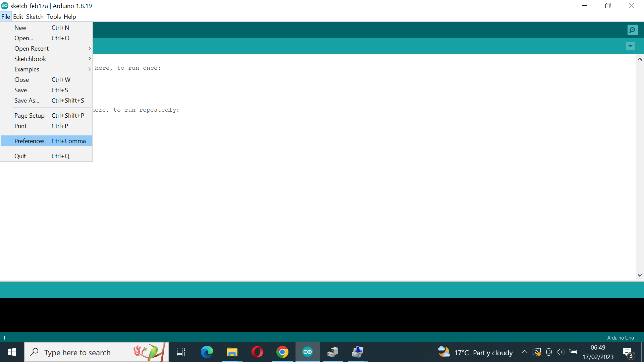This screenshot has height=362, width=644.
Task: Open File Explorer from the taskbar
Action: (x=232, y=352)
